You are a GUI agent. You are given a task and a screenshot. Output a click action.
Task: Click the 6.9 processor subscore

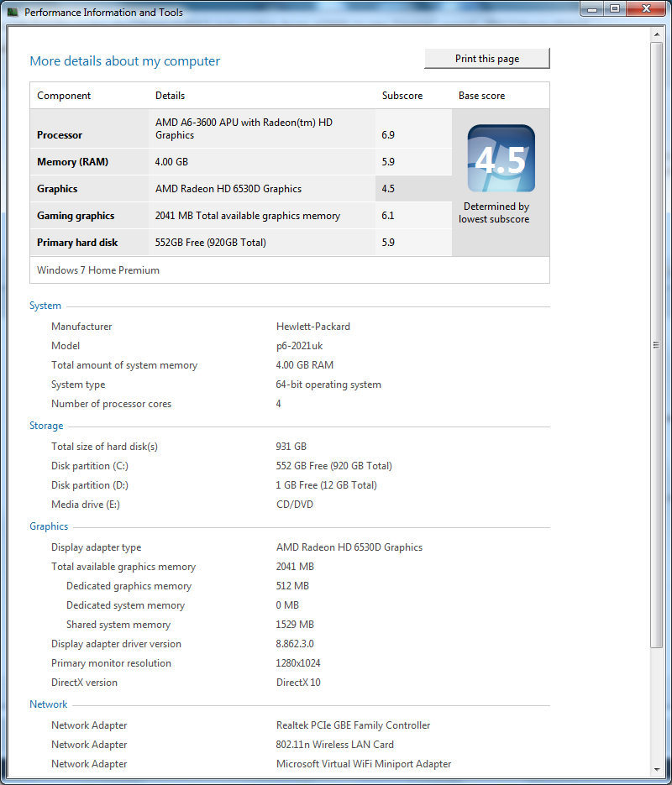click(388, 135)
